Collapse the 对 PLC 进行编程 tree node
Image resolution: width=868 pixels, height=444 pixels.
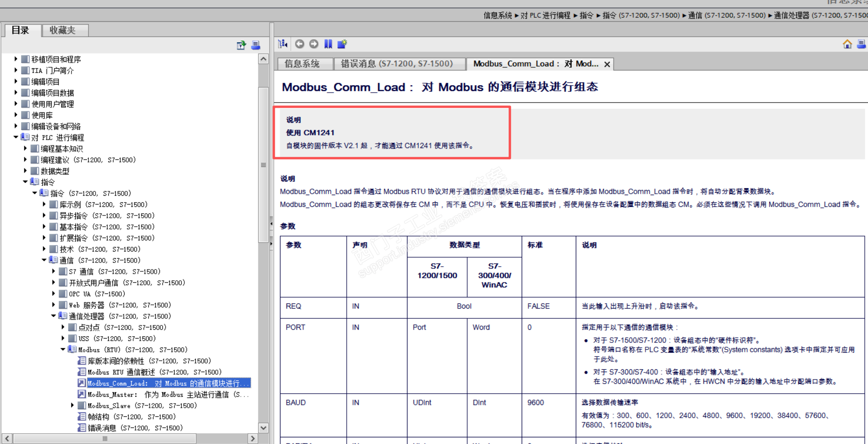pyautogui.click(x=16, y=137)
